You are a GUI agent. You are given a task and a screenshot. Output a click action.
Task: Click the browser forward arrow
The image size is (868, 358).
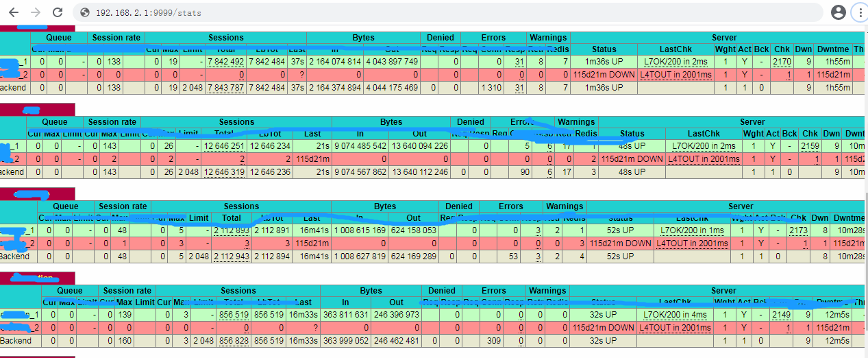tap(36, 12)
